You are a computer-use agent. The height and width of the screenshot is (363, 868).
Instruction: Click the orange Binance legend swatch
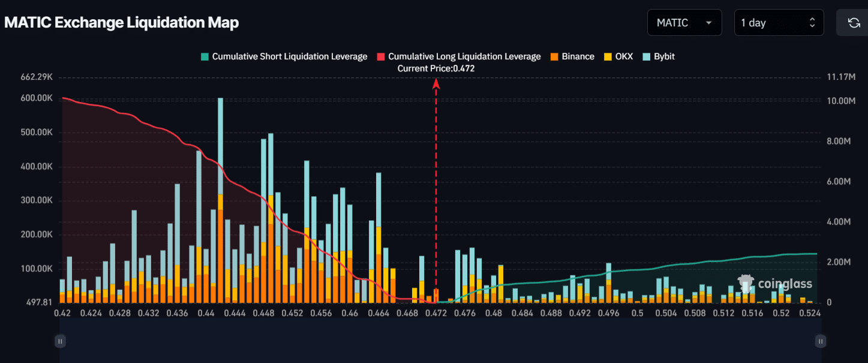(x=554, y=56)
